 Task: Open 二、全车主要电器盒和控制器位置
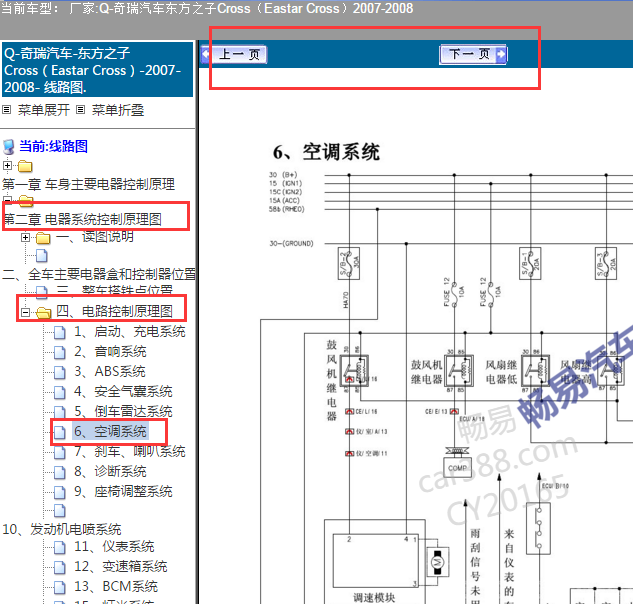99,275
